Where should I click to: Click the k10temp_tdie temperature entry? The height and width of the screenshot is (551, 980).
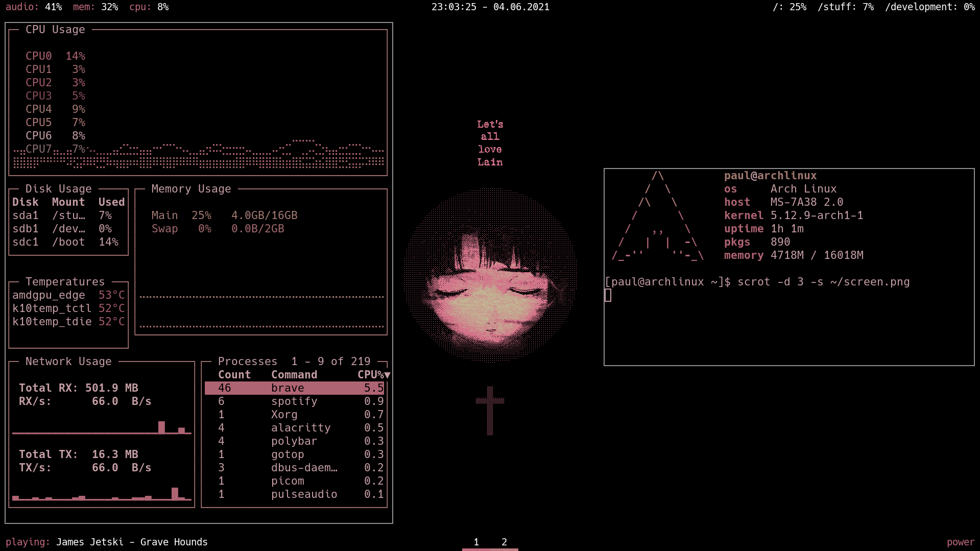(68, 322)
